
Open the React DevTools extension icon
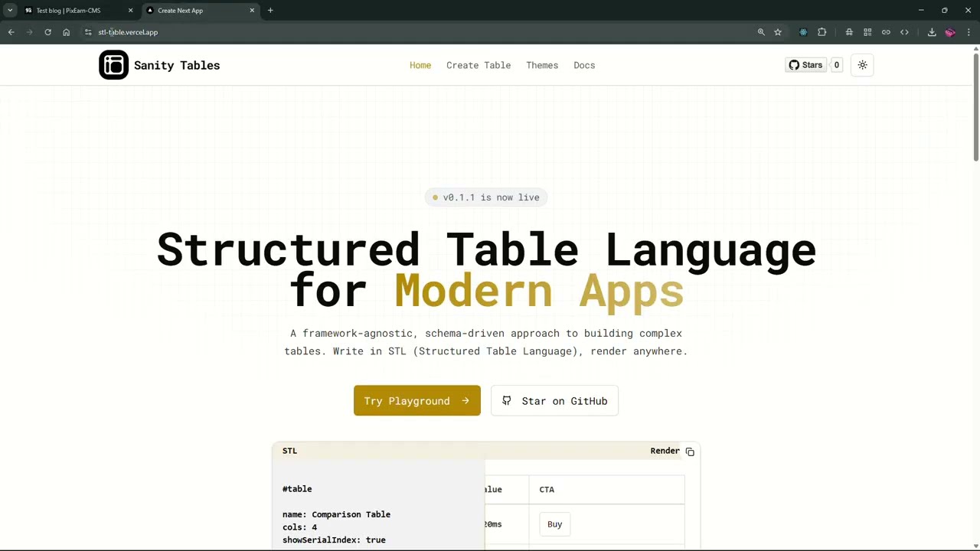click(803, 32)
